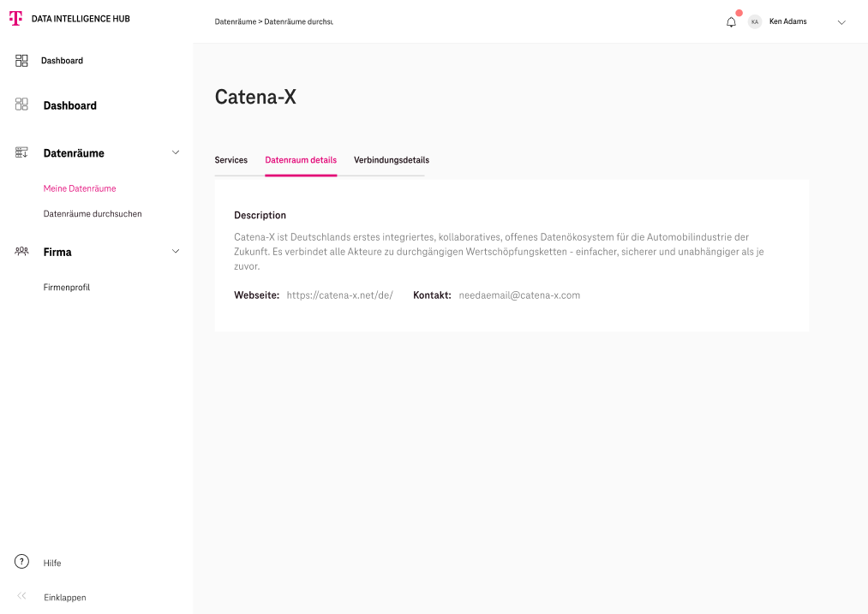Go to Datenräume durchsuchen in the sidebar
Viewport: 868px width, 614px height.
[93, 214]
